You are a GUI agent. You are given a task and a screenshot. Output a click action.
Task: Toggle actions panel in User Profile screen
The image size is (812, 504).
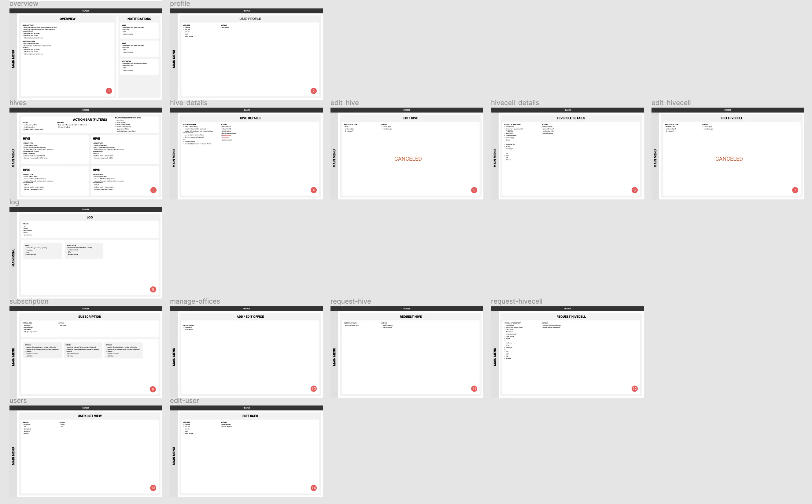click(x=223, y=25)
